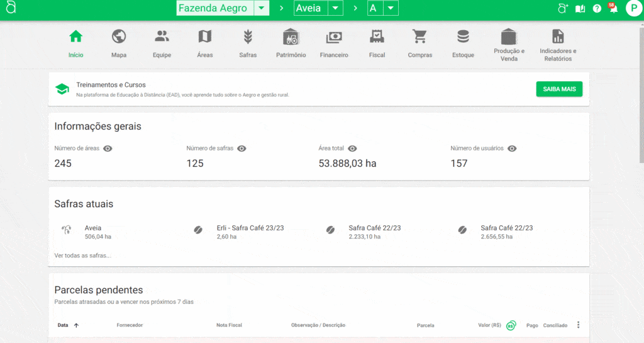Toggle visibility of Número de áreas
This screenshot has height=343, width=644.
(108, 149)
